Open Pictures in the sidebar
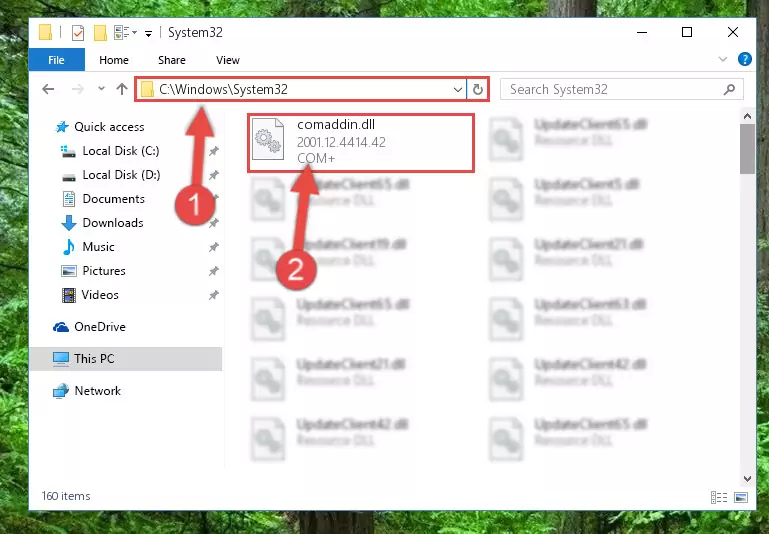Image resolution: width=769 pixels, height=534 pixels. coord(104,271)
